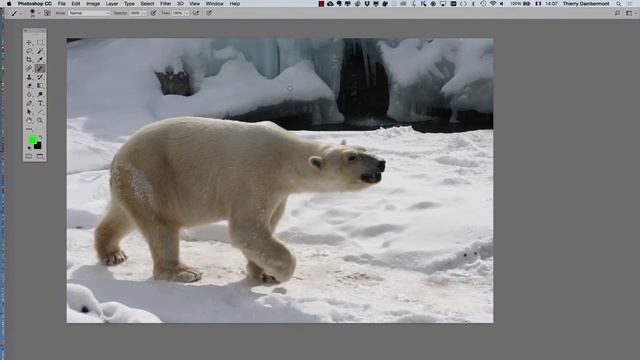Toggle Quick Mask mode
The height and width of the screenshot is (360, 640).
click(29, 156)
